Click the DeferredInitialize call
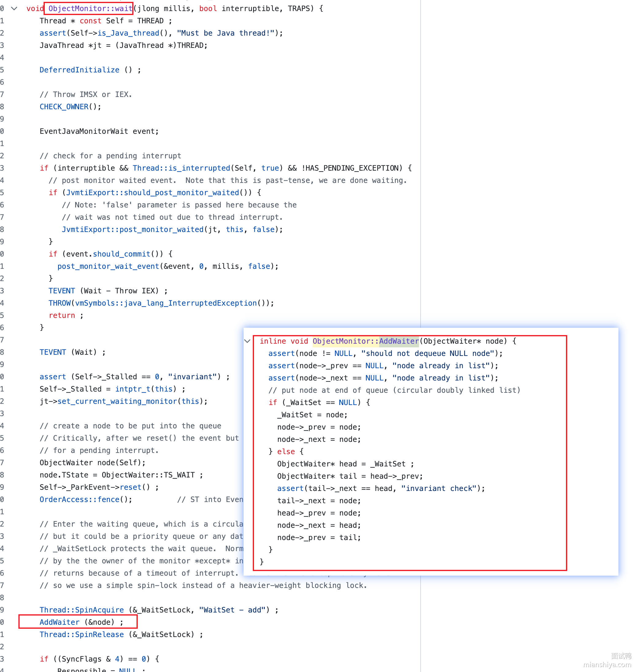The height and width of the screenshot is (672, 635). tap(79, 70)
